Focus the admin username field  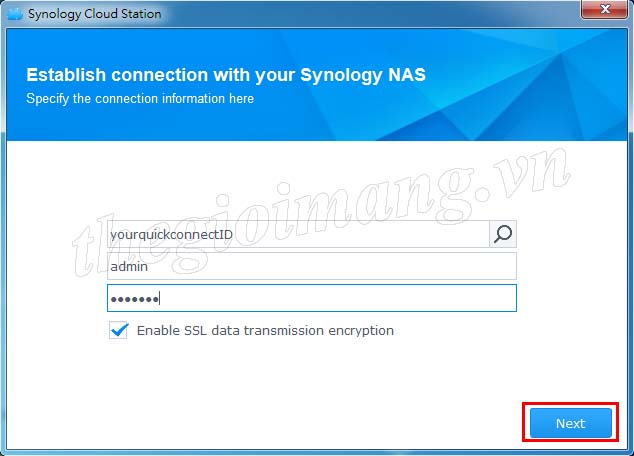(312, 266)
